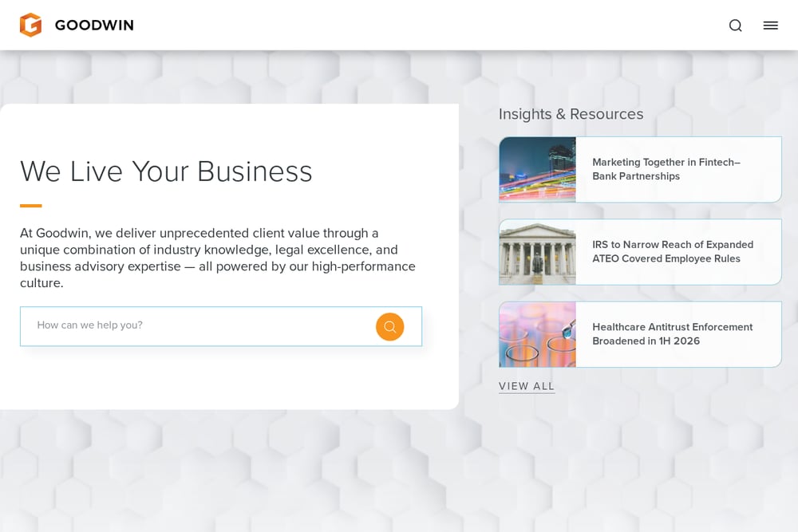798x532 pixels.
Task: Click the Goodwin hexagon logo icon
Action: click(30, 25)
